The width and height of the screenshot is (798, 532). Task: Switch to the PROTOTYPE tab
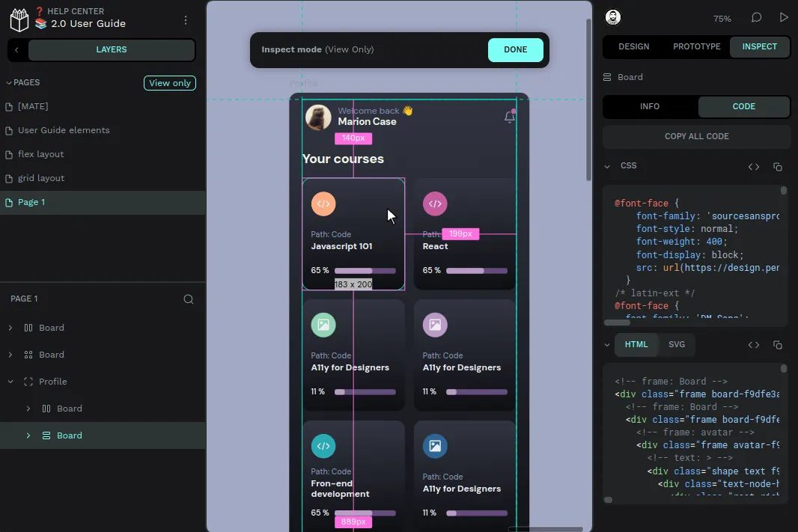pos(696,46)
